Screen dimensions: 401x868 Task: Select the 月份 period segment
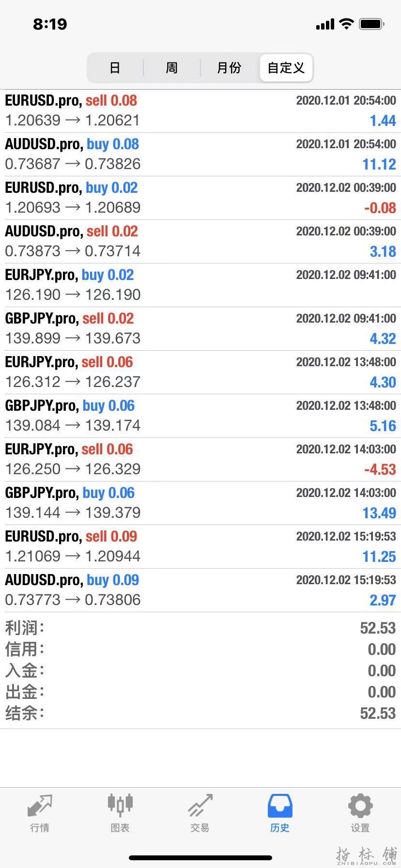229,68
